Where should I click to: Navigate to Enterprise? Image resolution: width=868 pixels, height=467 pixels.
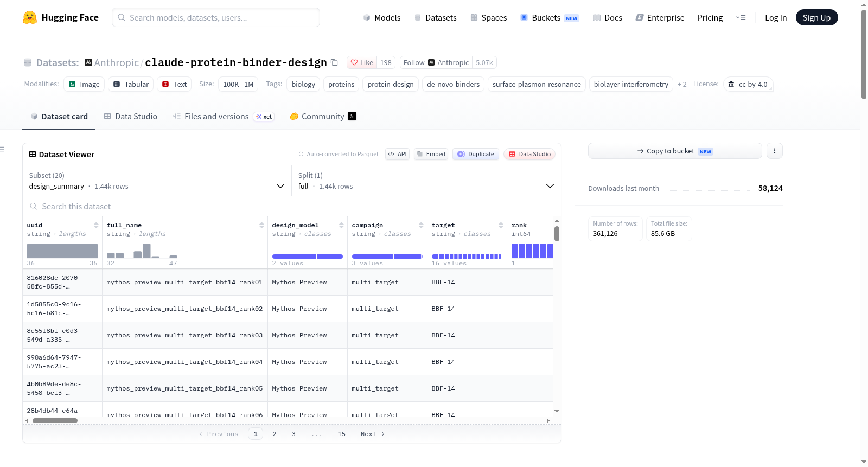pyautogui.click(x=660, y=18)
